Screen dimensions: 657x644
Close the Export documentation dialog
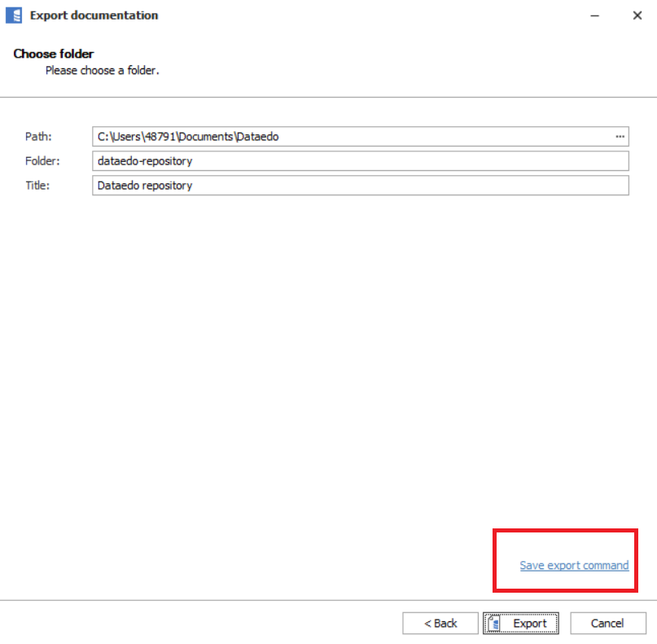coord(637,15)
